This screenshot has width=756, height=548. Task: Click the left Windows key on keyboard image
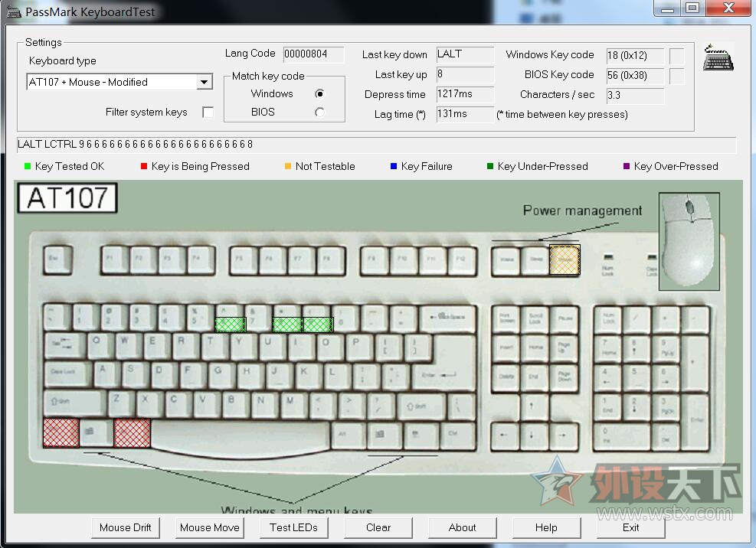pyautogui.click(x=96, y=432)
